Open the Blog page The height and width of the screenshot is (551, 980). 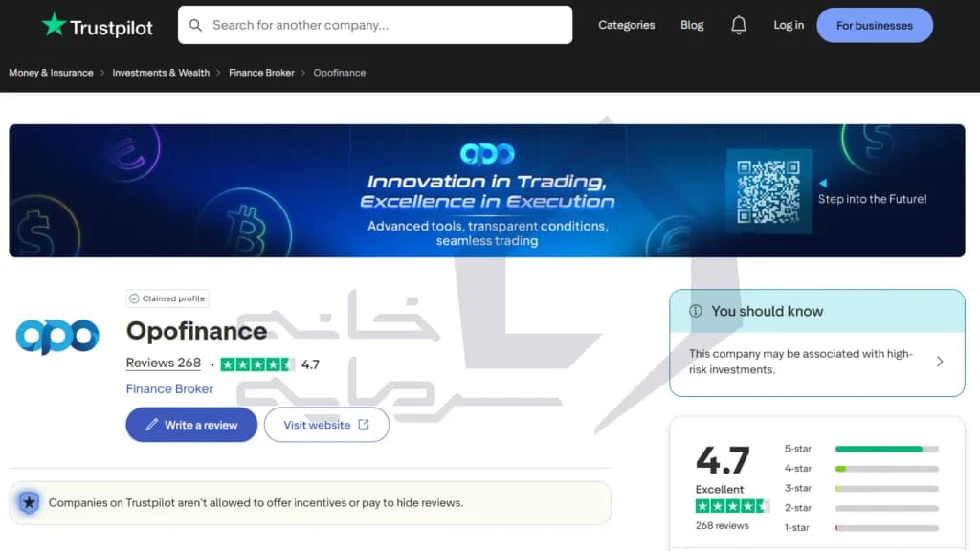(x=692, y=25)
